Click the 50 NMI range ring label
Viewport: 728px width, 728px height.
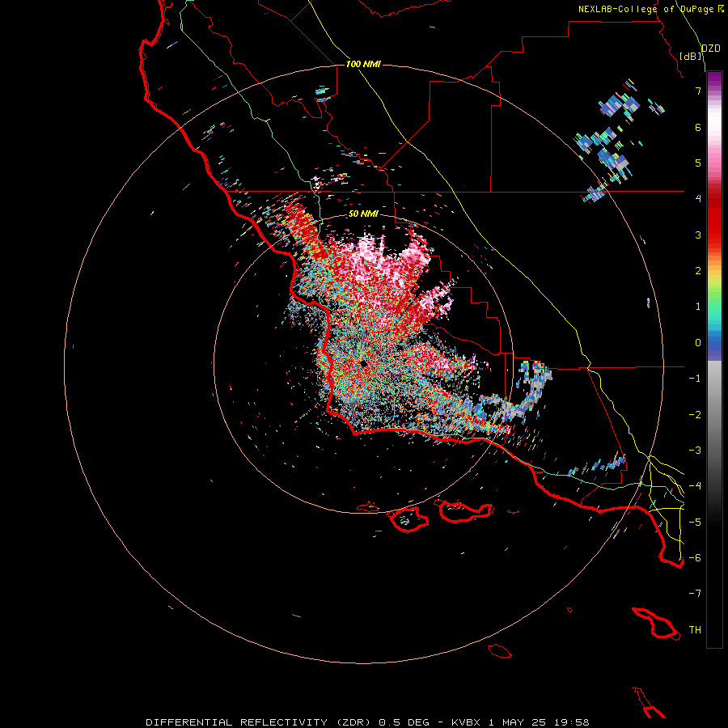(x=363, y=214)
